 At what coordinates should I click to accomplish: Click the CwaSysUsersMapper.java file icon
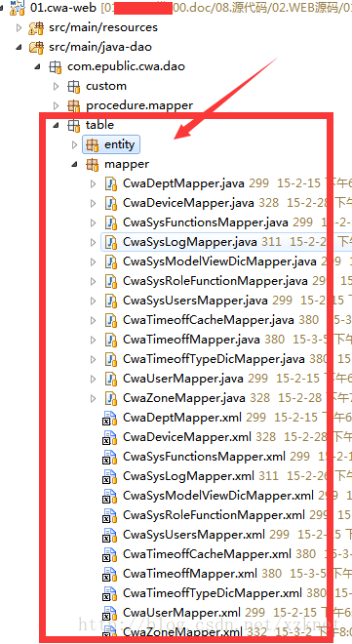pos(111,302)
